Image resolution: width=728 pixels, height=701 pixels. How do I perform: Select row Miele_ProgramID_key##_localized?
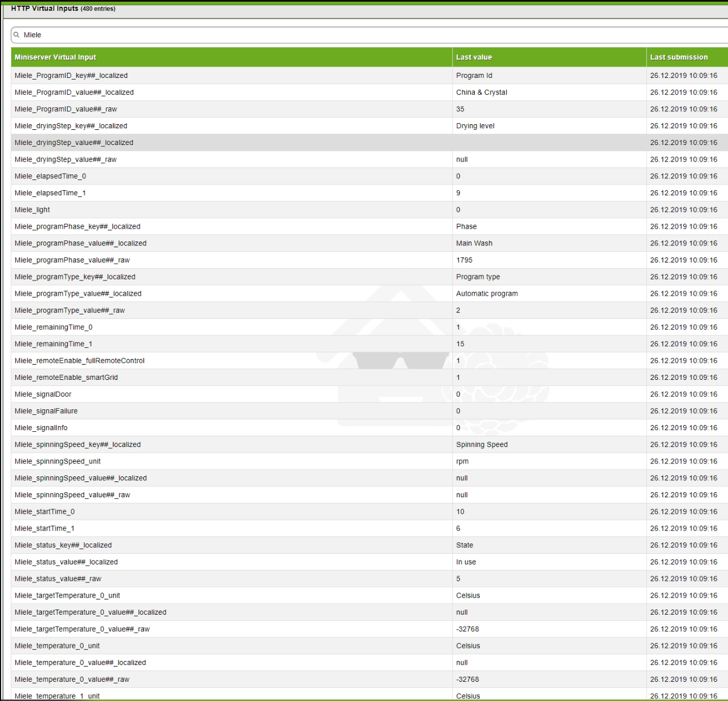point(370,76)
